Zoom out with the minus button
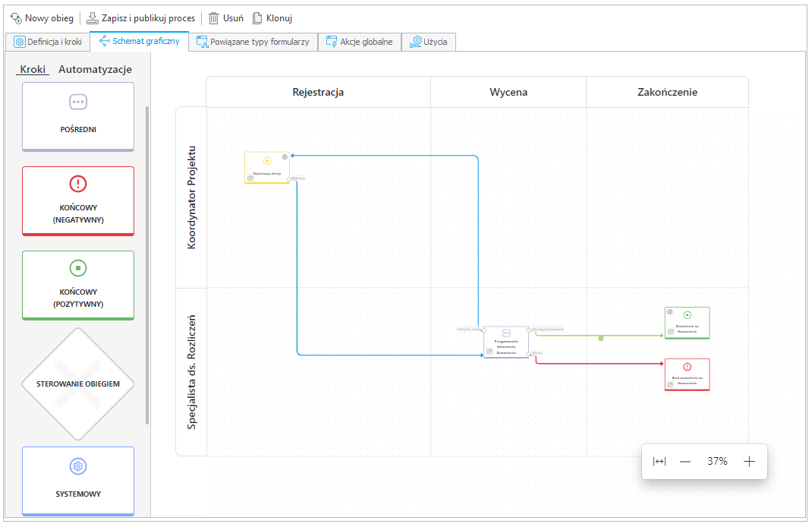812x524 pixels. pos(685,461)
